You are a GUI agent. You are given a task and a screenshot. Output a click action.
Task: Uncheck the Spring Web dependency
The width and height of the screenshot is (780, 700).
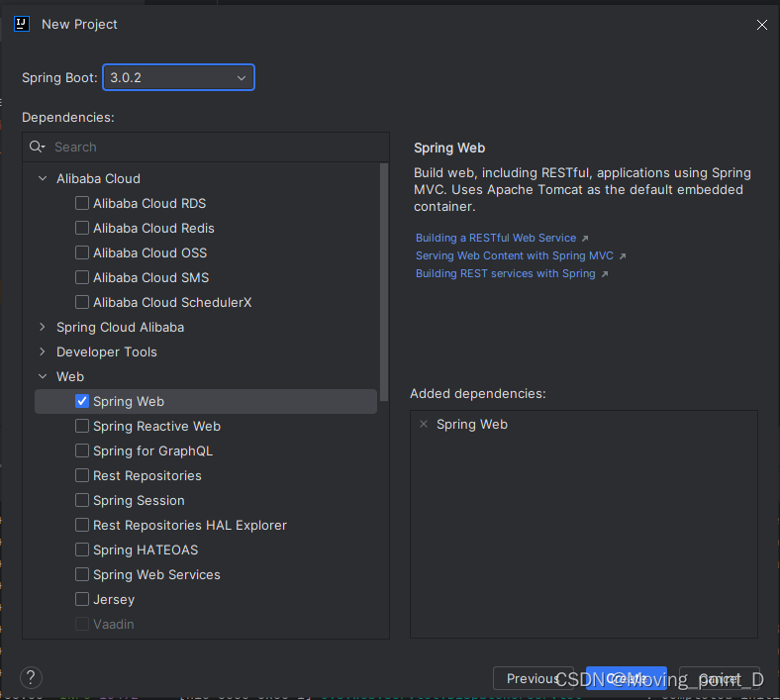tap(82, 401)
